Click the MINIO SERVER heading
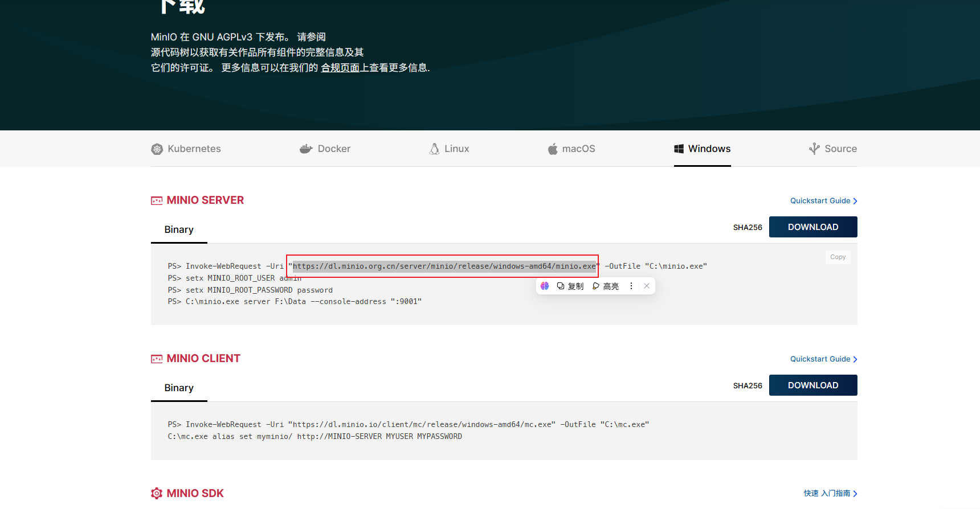This screenshot has width=980, height=509. click(205, 200)
